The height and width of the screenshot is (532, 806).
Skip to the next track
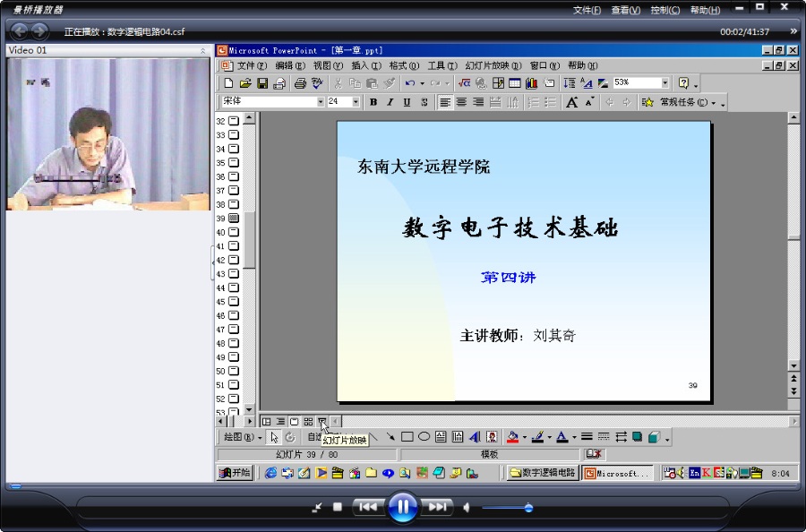[x=437, y=507]
